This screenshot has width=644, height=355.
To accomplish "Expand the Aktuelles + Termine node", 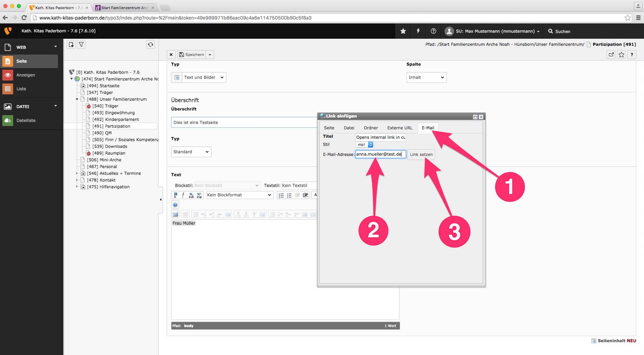I will (x=77, y=173).
